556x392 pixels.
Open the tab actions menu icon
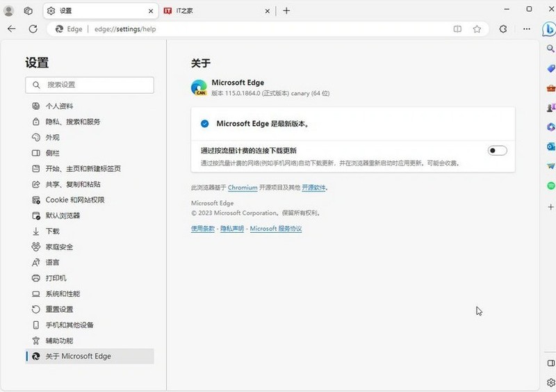pyautogui.click(x=28, y=10)
